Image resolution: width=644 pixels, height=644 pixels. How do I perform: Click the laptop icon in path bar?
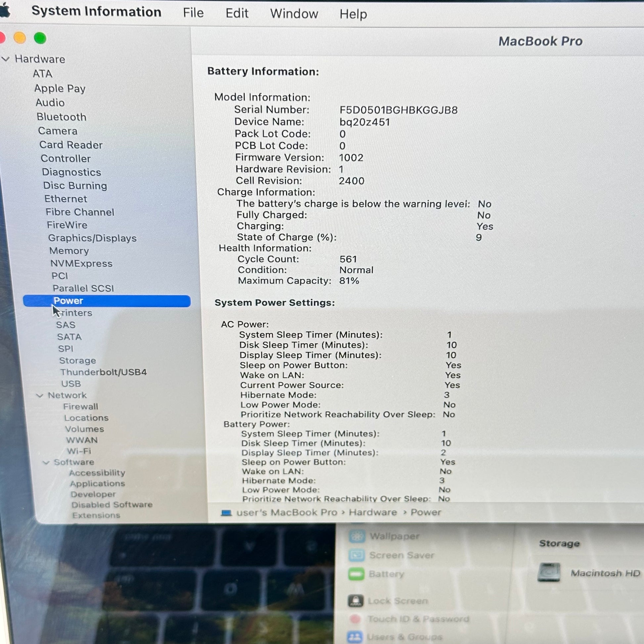pos(226,513)
